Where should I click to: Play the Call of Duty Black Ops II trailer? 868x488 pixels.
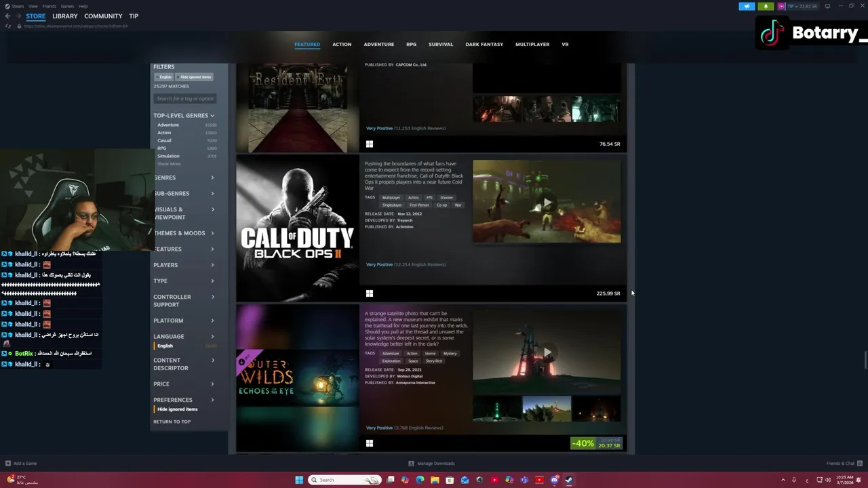pyautogui.click(x=547, y=201)
